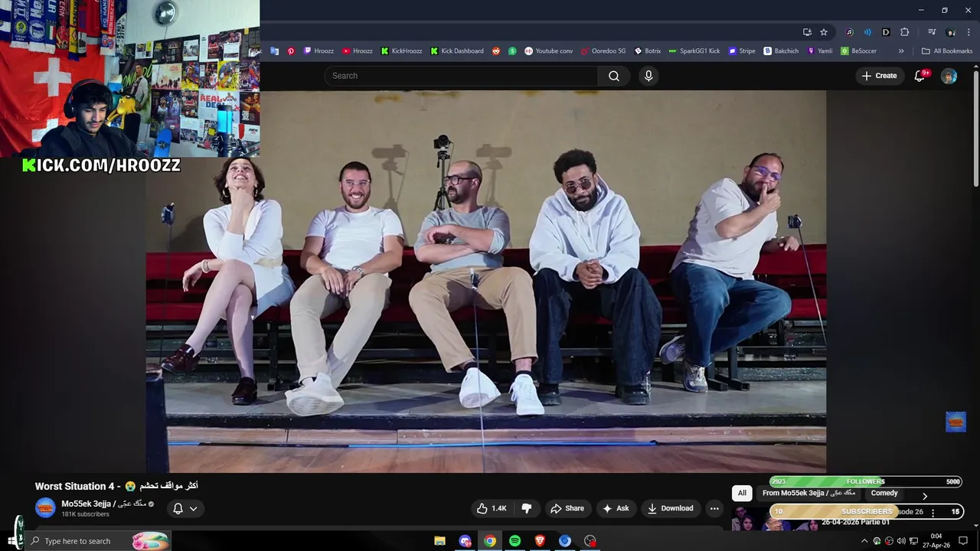Click the D extension icon

[x=886, y=32]
